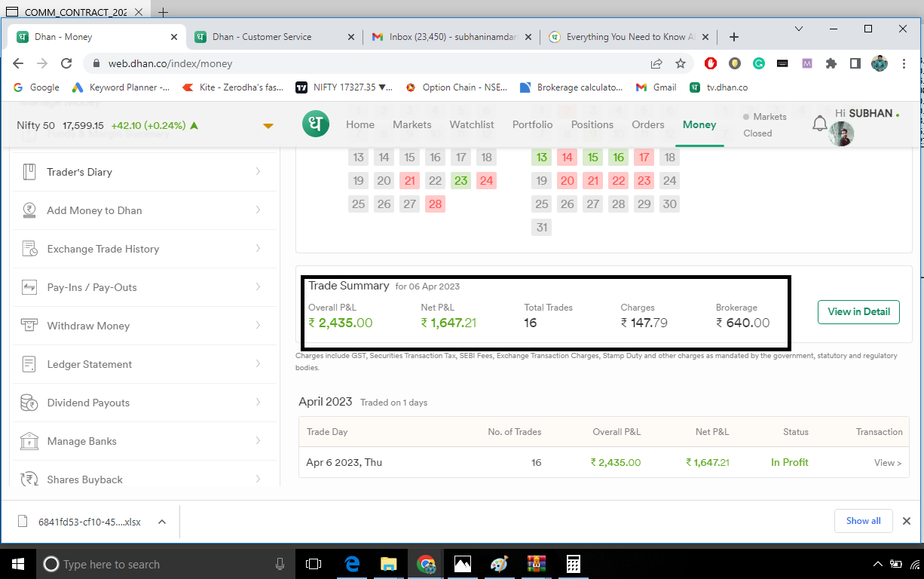Open the Kite - Zerodha bookmark

pyautogui.click(x=233, y=87)
